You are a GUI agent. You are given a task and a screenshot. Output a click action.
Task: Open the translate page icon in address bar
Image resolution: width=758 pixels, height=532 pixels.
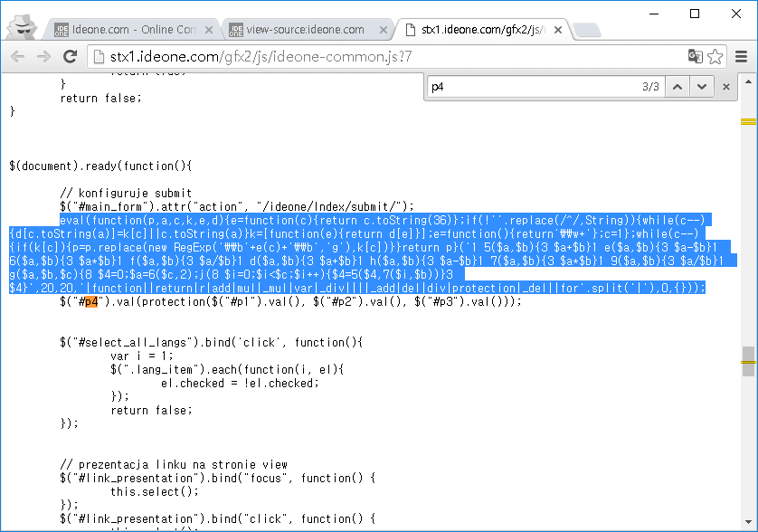(x=696, y=57)
